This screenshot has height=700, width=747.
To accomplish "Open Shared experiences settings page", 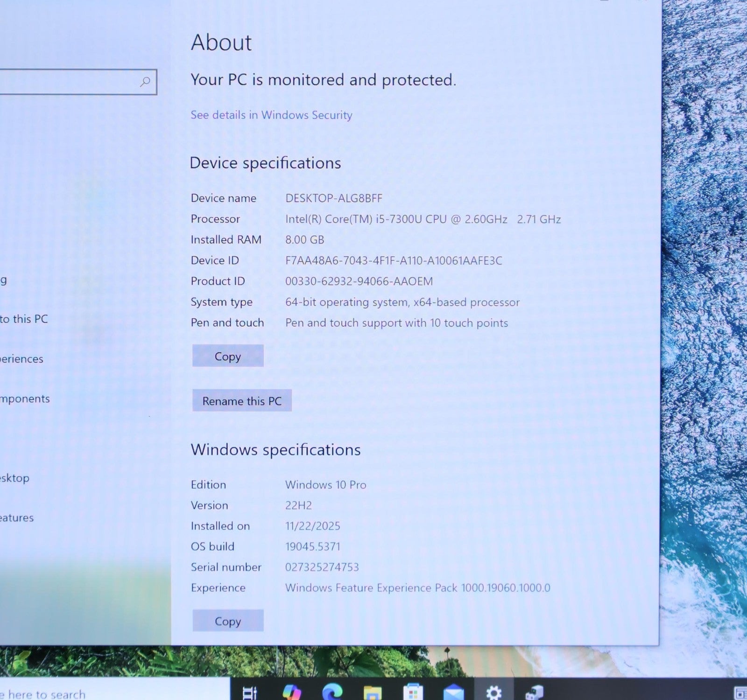I will [21, 359].
